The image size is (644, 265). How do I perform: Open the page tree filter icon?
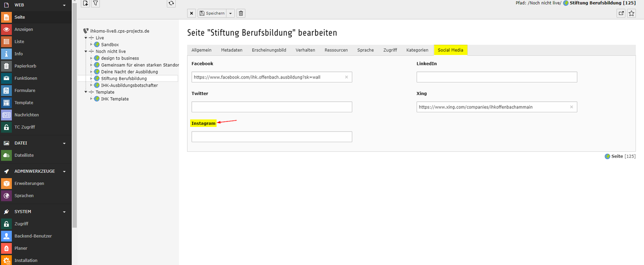tap(96, 4)
